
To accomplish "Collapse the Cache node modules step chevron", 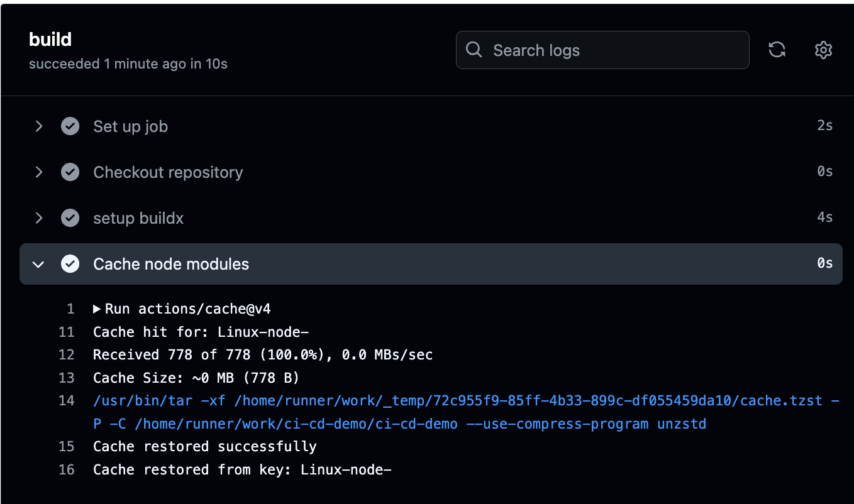I will [39, 264].
